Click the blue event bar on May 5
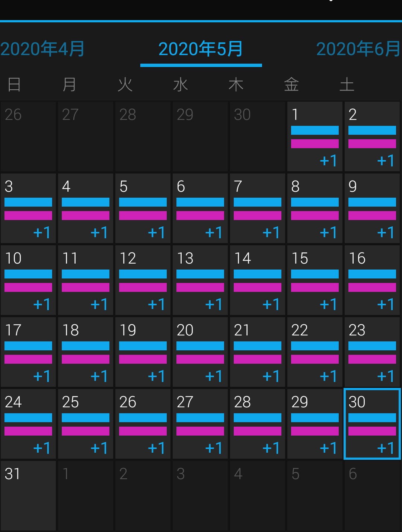402x532 pixels. (143, 202)
